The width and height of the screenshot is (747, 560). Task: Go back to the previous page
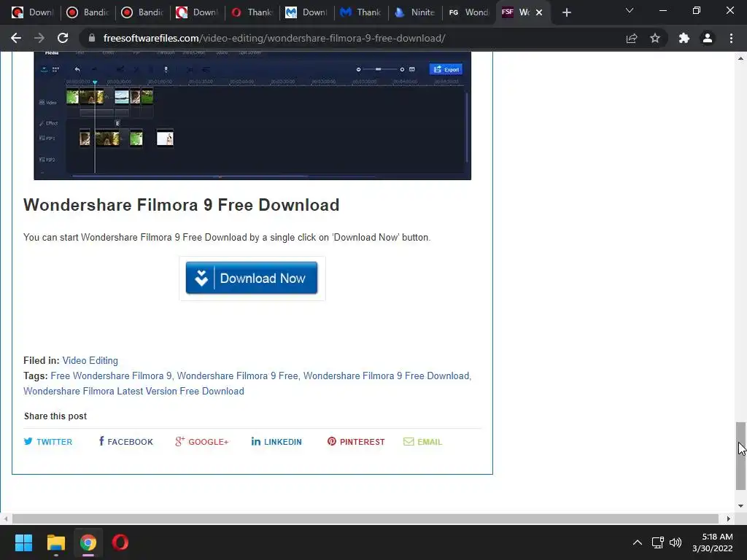[16, 38]
